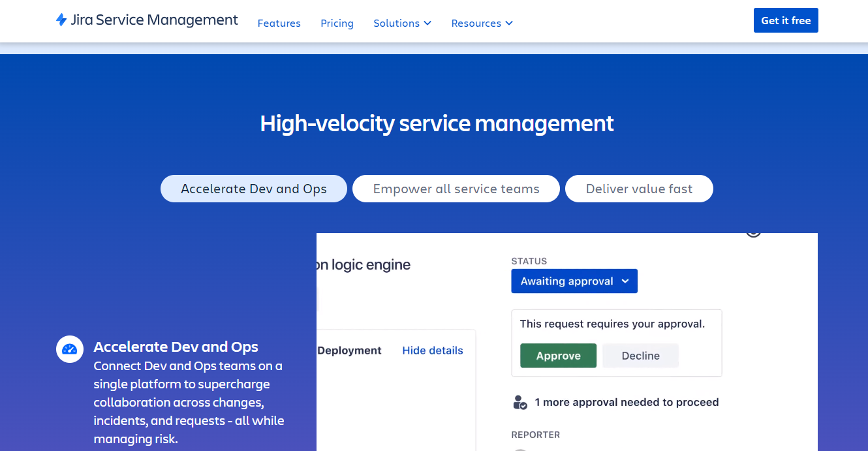The width and height of the screenshot is (868, 451).
Task: Open the Pricing page
Action: pyautogui.click(x=337, y=23)
